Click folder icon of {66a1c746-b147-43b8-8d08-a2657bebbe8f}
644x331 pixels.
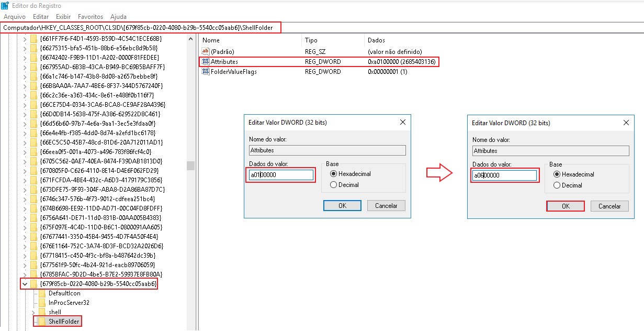coord(34,76)
